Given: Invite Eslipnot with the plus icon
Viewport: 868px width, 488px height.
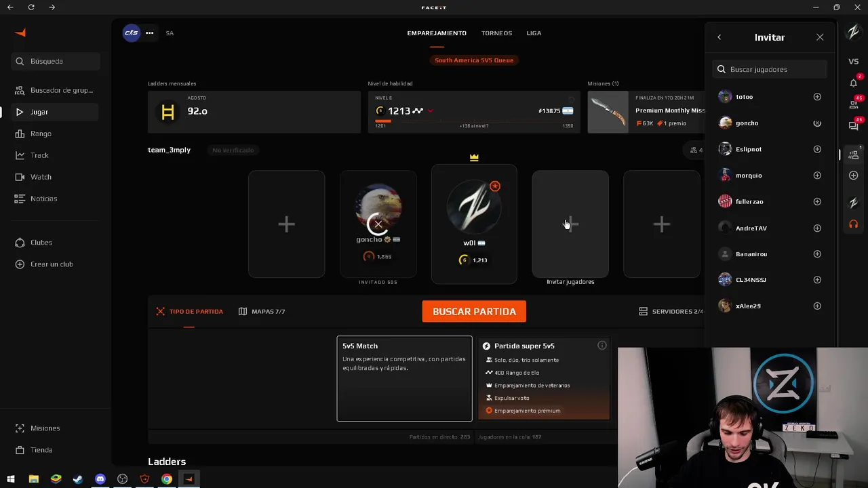Looking at the screenshot, I should click(x=817, y=149).
